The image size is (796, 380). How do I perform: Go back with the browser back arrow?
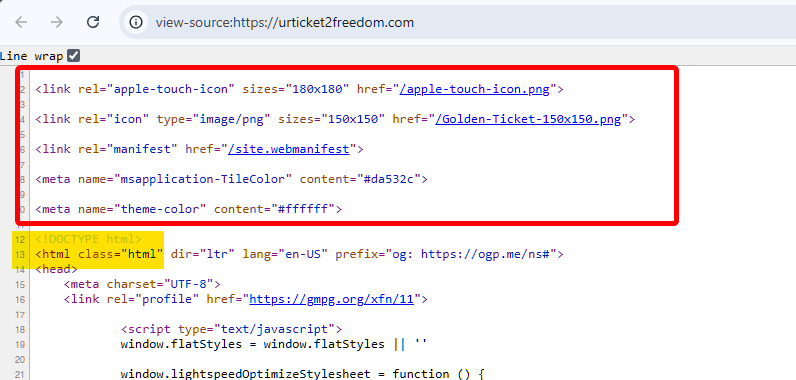[x=21, y=22]
